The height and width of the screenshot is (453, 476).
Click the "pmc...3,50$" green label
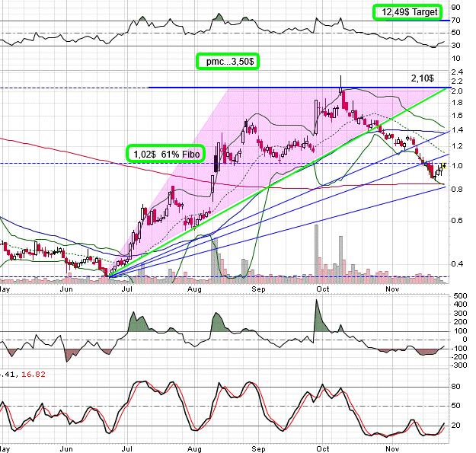point(226,61)
